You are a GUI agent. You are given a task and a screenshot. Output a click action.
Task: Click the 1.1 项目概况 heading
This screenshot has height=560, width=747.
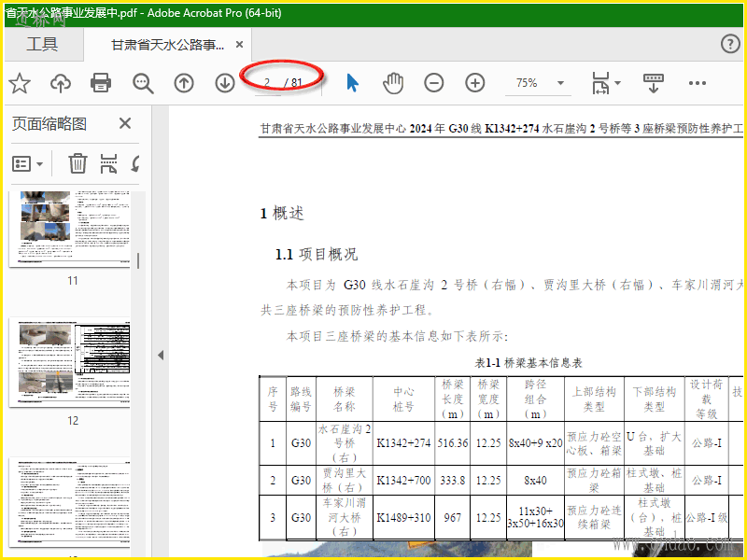(x=317, y=254)
